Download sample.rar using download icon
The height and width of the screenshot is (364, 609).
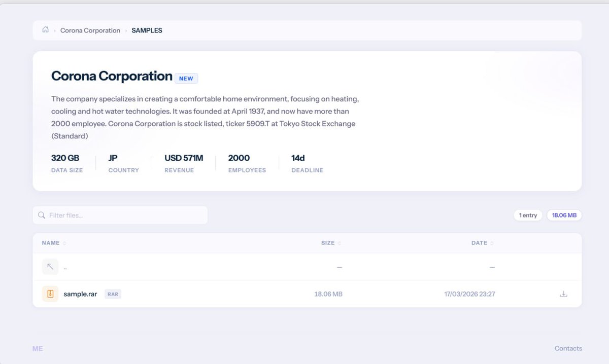563,294
